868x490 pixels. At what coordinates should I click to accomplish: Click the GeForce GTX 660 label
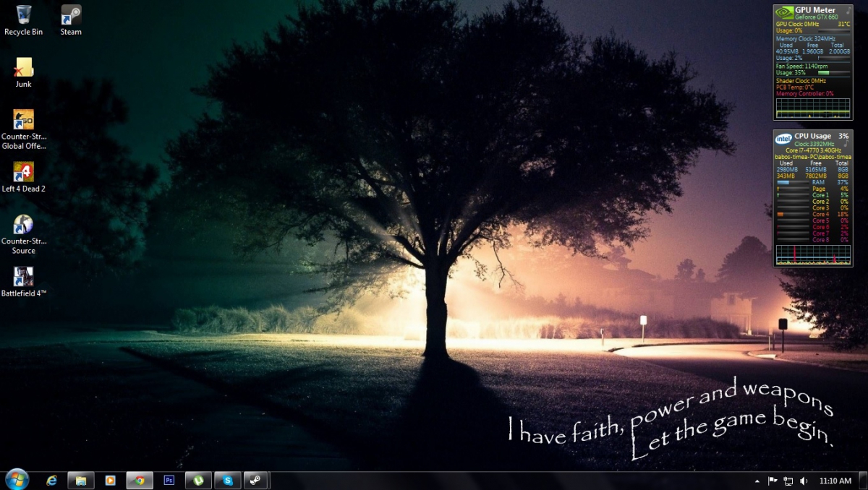point(816,17)
